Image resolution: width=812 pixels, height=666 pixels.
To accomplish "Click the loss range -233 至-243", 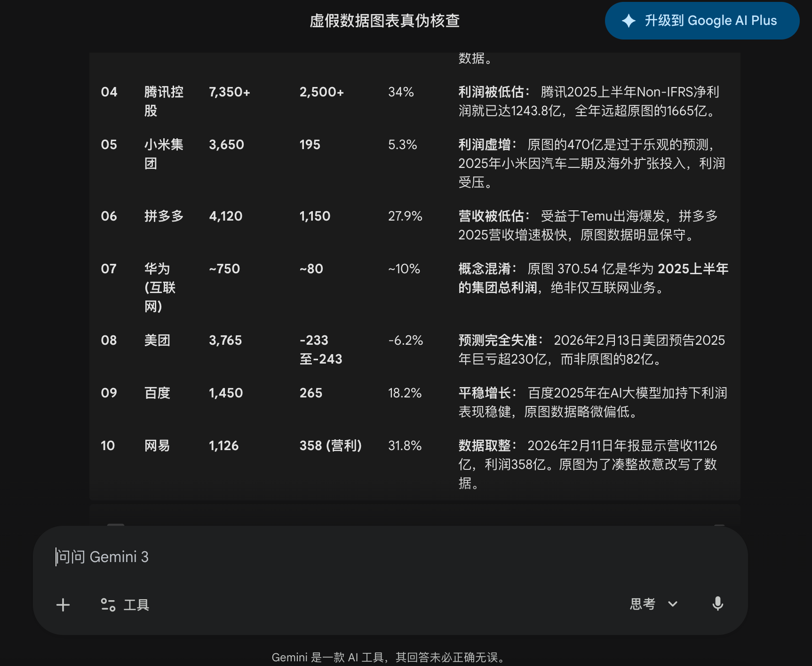I will [321, 349].
